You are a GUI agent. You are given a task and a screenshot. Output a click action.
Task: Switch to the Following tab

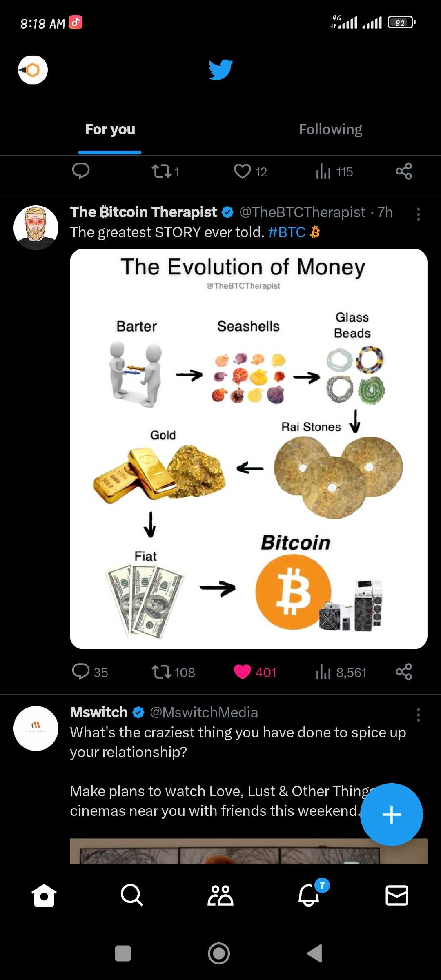(330, 129)
